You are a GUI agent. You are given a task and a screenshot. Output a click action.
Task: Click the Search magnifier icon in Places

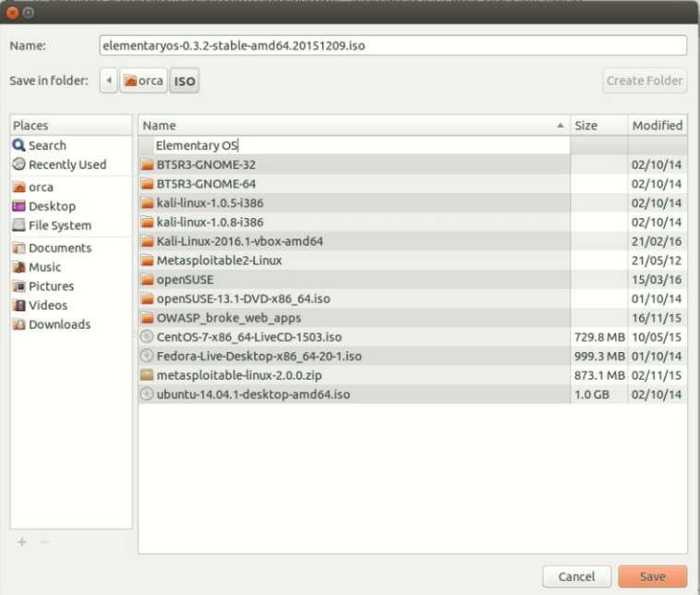pyautogui.click(x=18, y=145)
